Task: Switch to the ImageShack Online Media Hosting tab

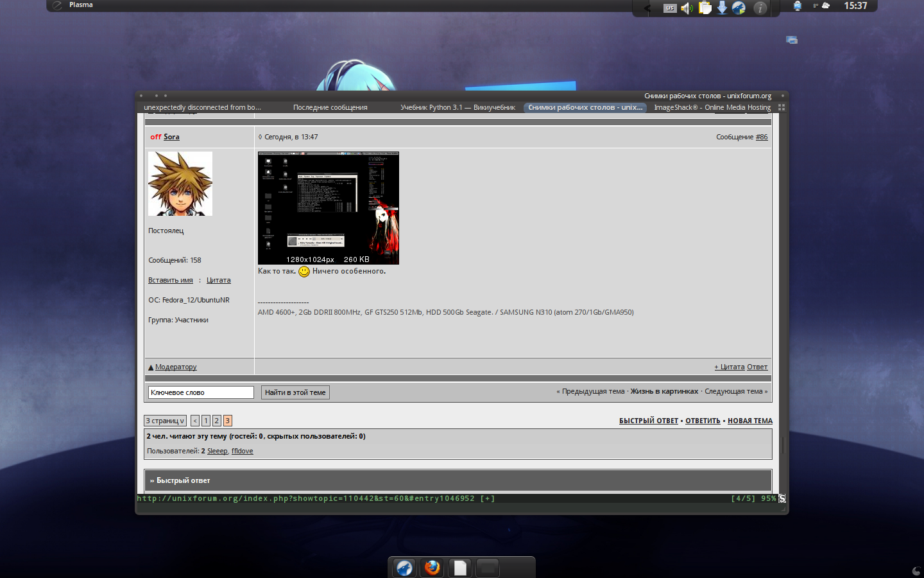Action: click(x=712, y=107)
